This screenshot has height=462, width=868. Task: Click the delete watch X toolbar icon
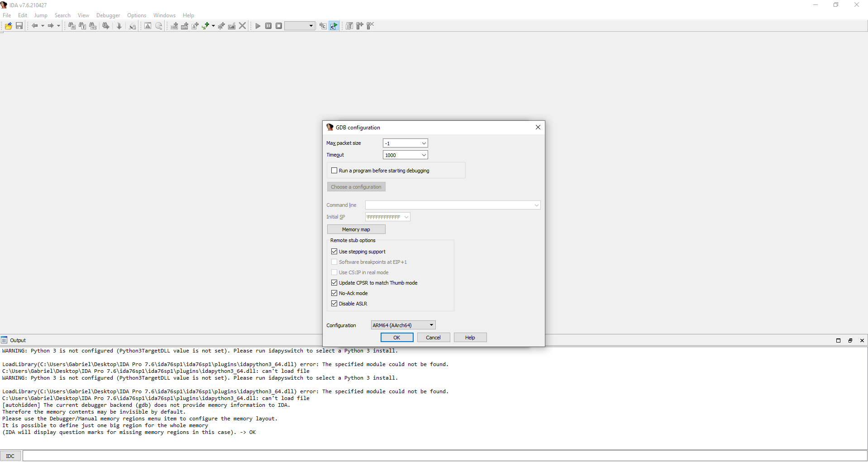tap(370, 26)
